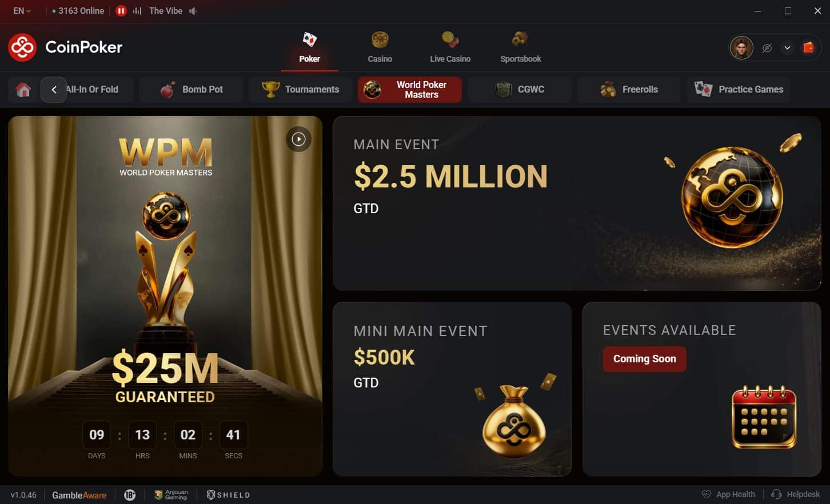830x504 pixels.
Task: Open Helpdesk support headset
Action: (795, 494)
